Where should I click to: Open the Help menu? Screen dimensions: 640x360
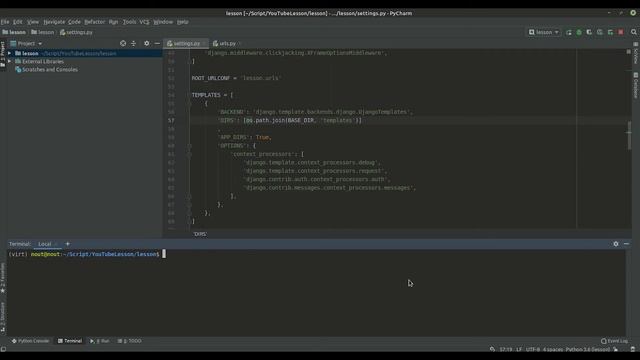182,22
